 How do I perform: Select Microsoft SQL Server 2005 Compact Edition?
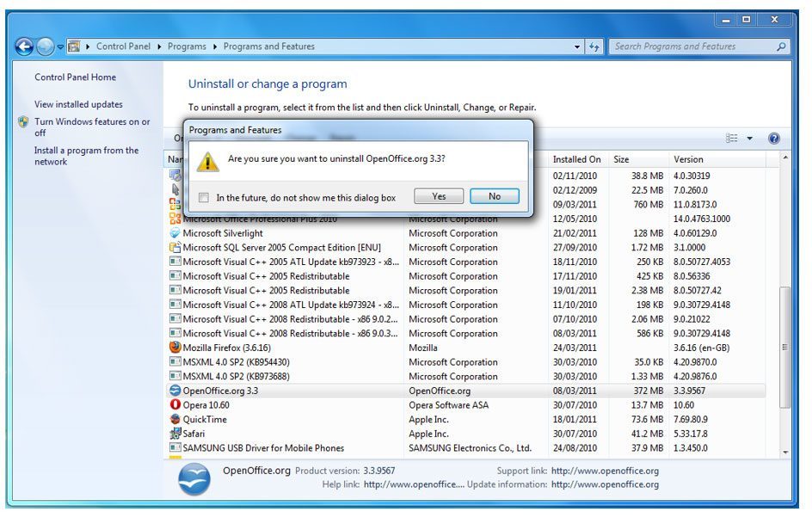pyautogui.click(x=282, y=248)
